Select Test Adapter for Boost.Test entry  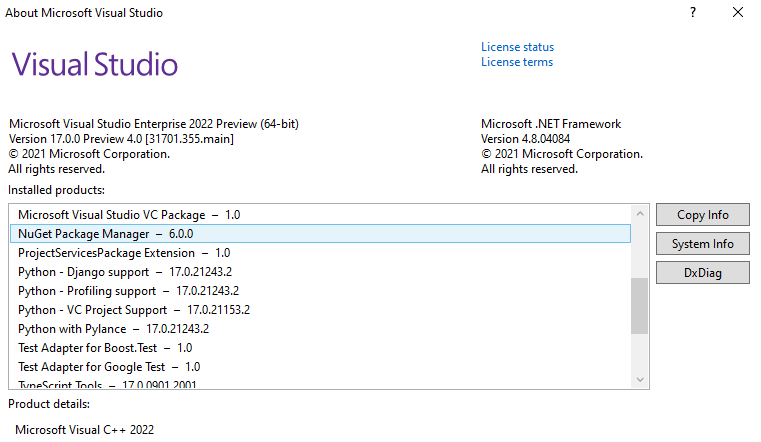(x=320, y=348)
